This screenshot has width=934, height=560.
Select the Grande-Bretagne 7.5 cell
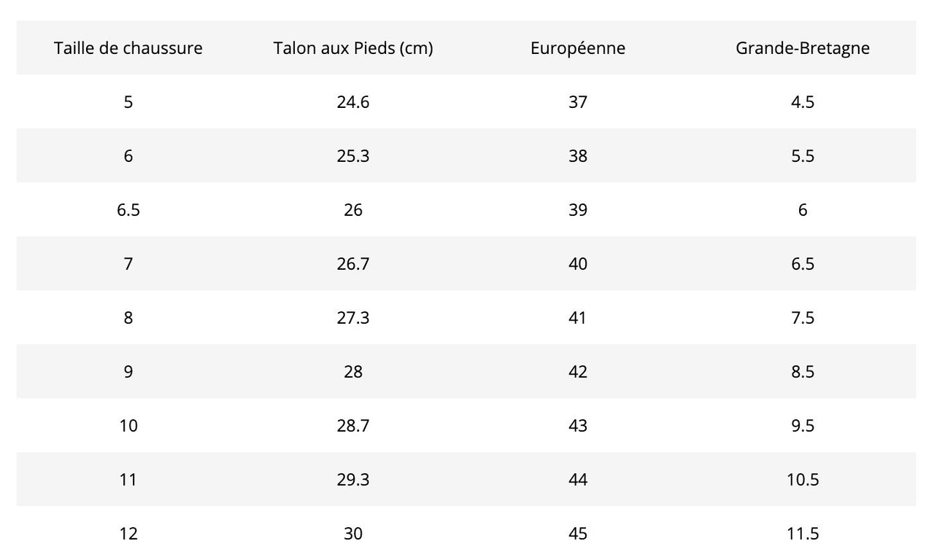803,318
